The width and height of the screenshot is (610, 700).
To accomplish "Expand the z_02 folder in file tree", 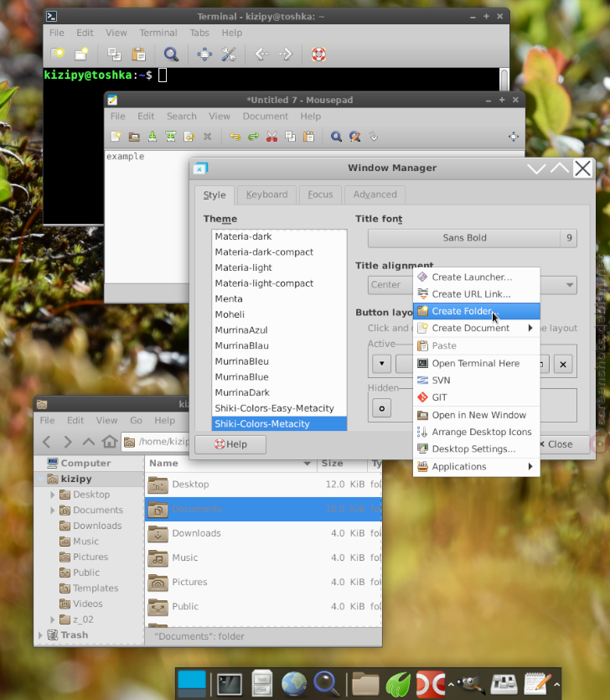I will pos(52,620).
